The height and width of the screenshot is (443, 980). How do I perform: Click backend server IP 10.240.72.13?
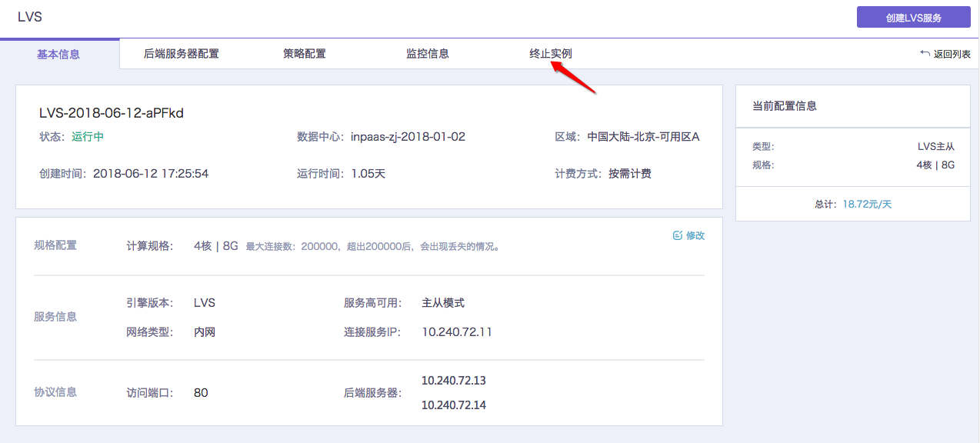coord(454,381)
